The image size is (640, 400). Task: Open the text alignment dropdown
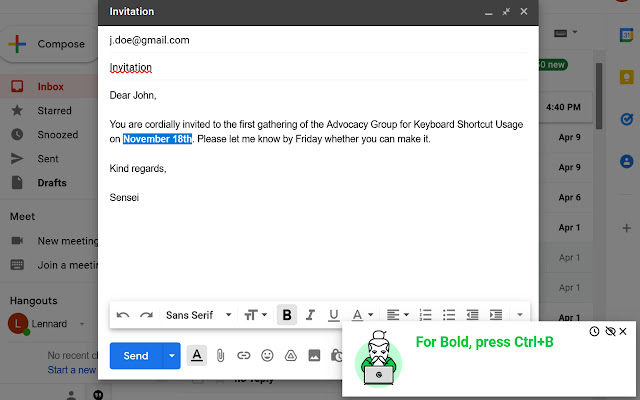click(x=398, y=315)
